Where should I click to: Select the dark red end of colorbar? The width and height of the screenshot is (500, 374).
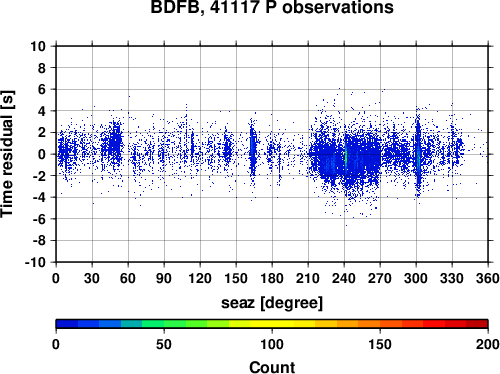coord(477,324)
